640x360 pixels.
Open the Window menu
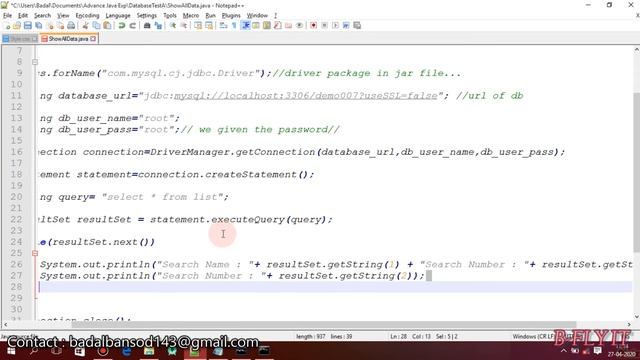click(257, 16)
